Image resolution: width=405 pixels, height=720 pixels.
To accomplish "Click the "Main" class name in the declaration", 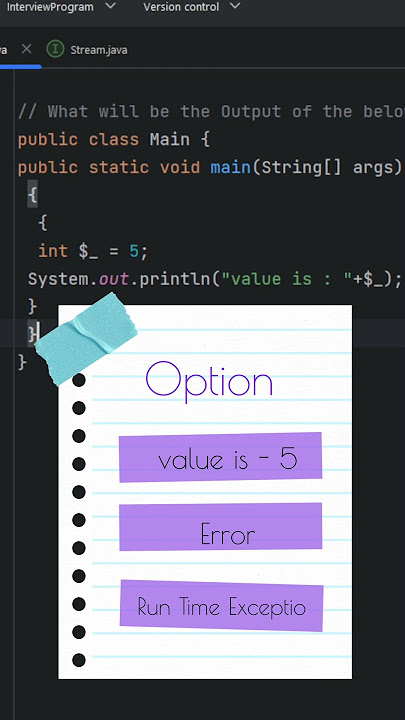I will click(x=169, y=139).
